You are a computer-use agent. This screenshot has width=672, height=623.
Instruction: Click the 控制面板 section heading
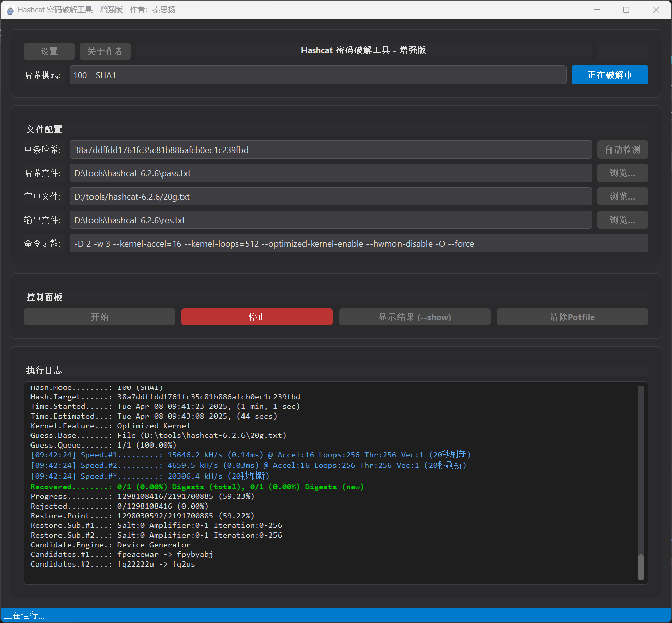pyautogui.click(x=44, y=297)
